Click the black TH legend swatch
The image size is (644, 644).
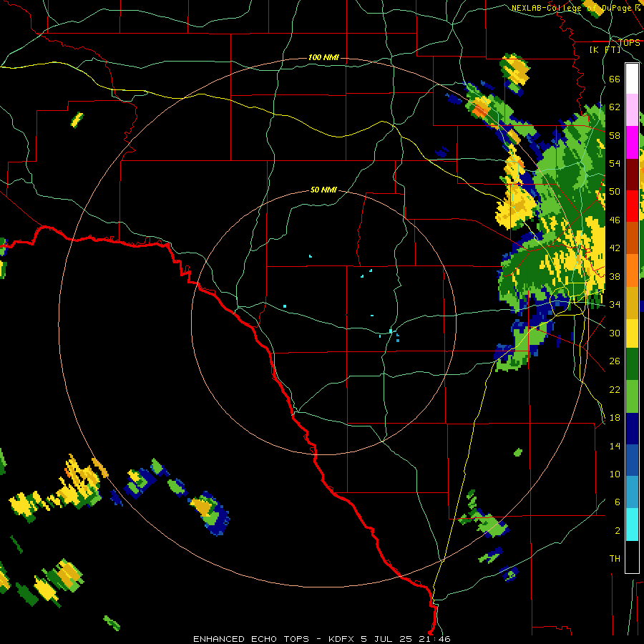click(632, 557)
